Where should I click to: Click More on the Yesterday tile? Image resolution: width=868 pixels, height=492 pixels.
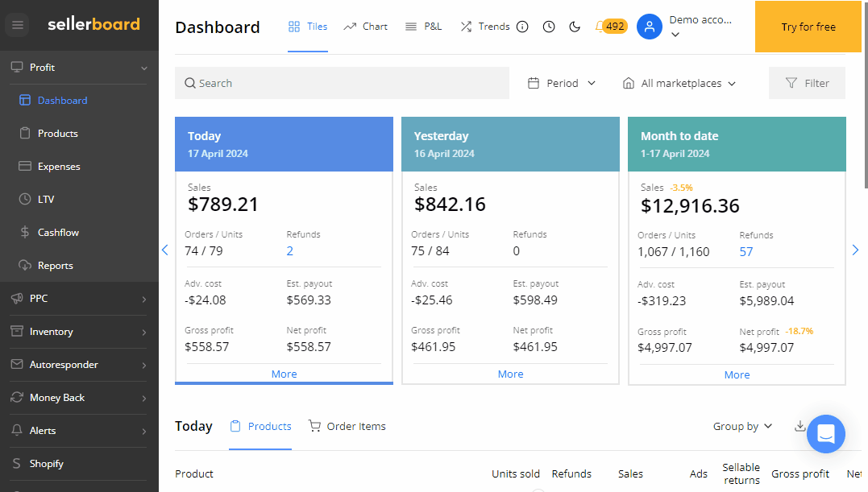[510, 374]
